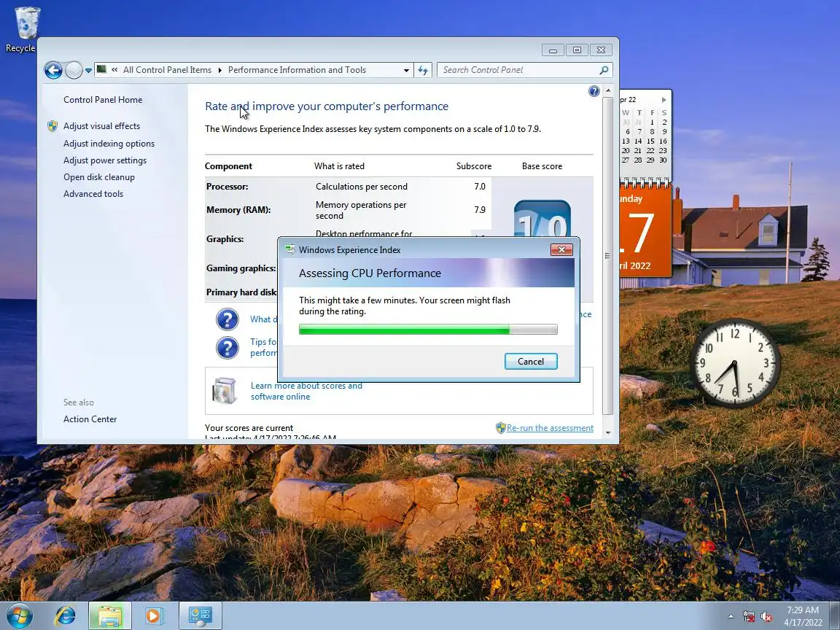The image size is (840, 630).
Task: Click the analog clock gadget
Action: point(735,363)
